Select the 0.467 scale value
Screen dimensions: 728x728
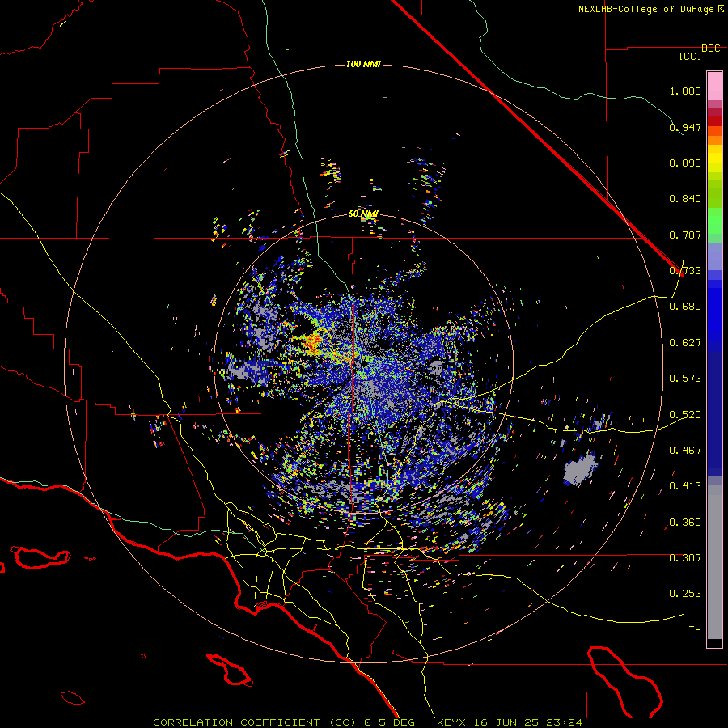click(x=685, y=451)
